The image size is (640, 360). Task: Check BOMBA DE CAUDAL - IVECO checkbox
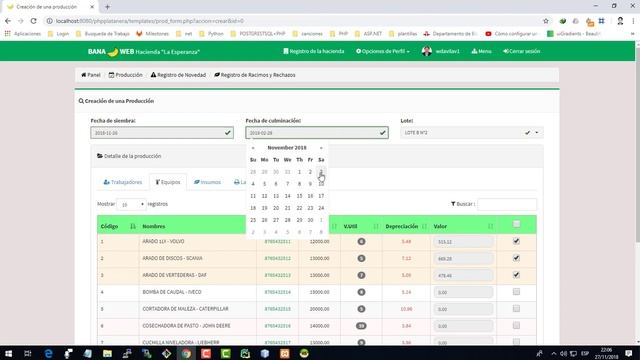point(516,291)
